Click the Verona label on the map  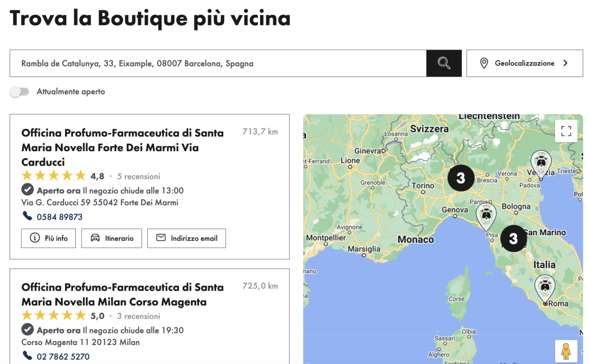(507, 174)
